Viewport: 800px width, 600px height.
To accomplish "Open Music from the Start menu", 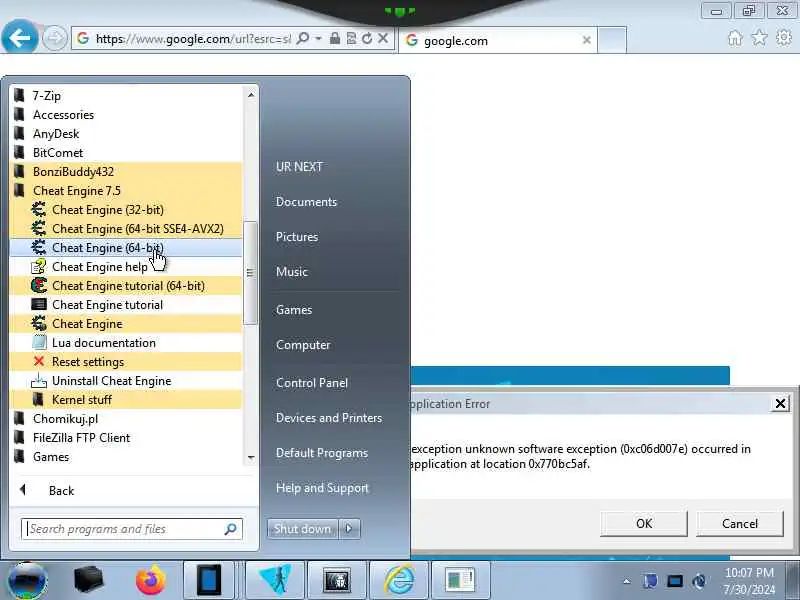I will (x=292, y=272).
